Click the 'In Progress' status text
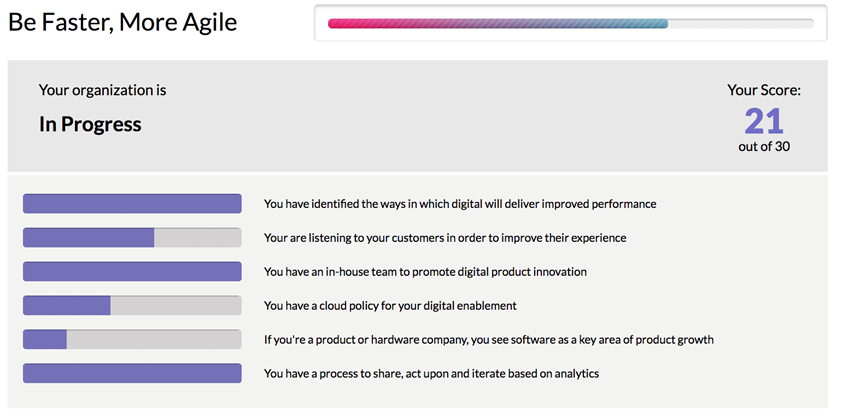This screenshot has width=842, height=417. 90,125
